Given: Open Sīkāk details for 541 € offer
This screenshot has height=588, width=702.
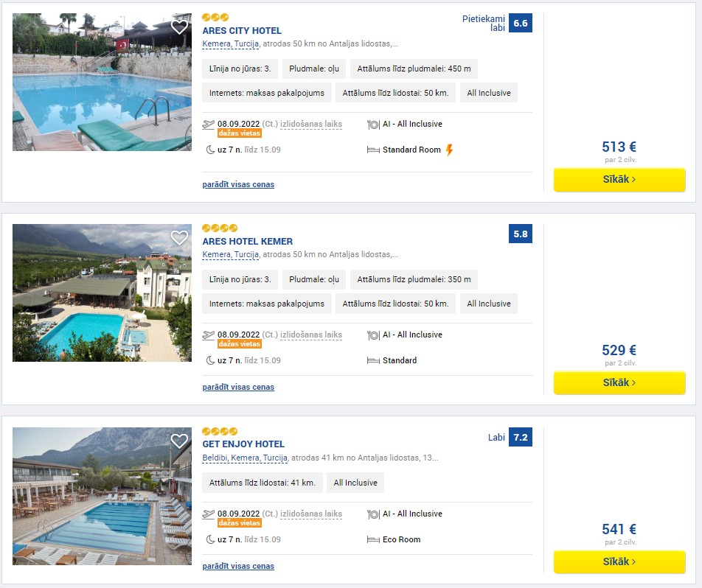Looking at the screenshot, I should pos(619,561).
